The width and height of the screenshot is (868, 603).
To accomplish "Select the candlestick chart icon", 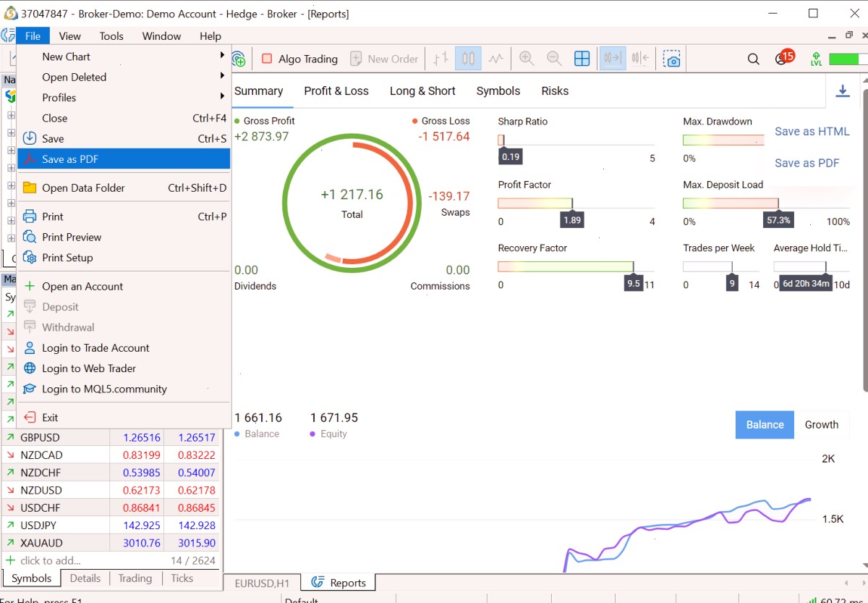I will coord(468,59).
